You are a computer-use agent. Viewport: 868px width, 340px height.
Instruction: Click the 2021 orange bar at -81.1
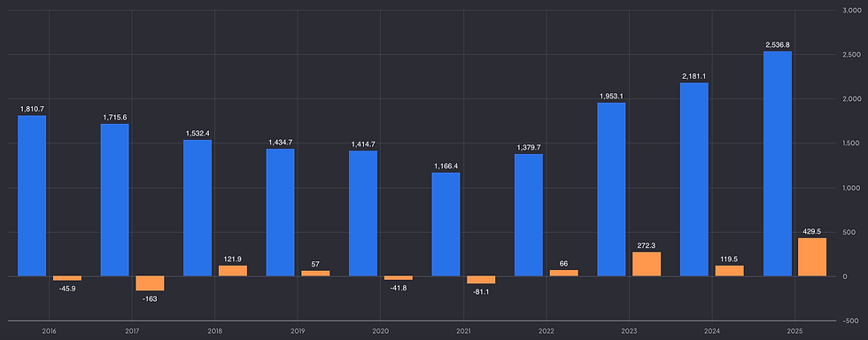click(x=481, y=280)
